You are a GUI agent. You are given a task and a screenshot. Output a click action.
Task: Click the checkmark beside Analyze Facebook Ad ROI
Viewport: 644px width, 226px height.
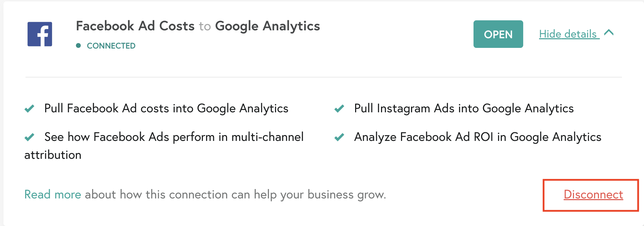[x=339, y=137]
